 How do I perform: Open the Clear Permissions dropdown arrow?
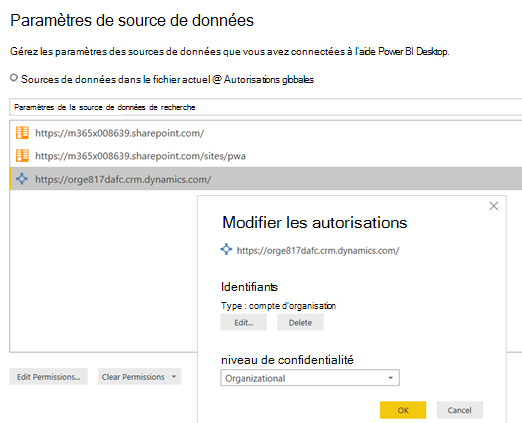click(174, 377)
